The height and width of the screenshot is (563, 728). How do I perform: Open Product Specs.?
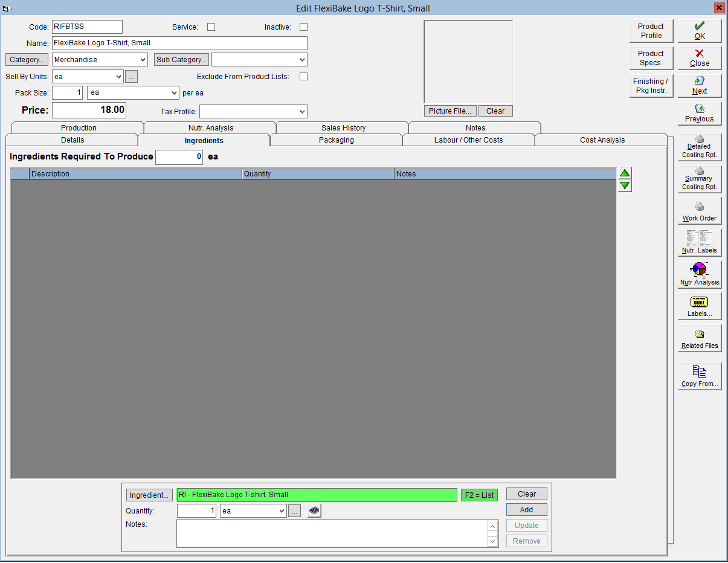(x=651, y=59)
